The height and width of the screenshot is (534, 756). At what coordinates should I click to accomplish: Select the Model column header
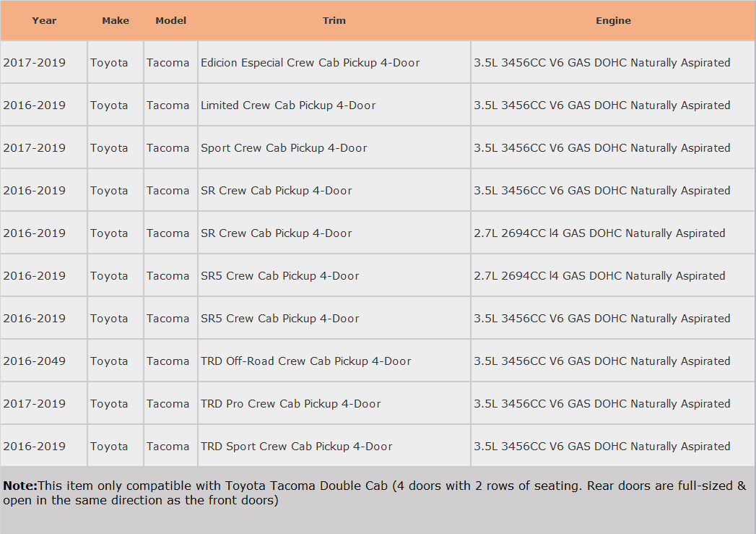click(170, 20)
